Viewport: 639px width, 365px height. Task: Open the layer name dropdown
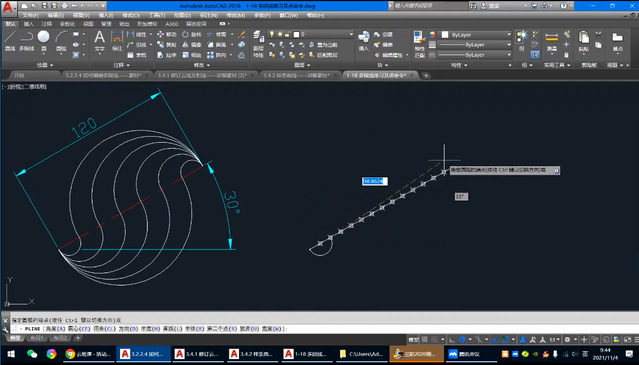(x=311, y=34)
